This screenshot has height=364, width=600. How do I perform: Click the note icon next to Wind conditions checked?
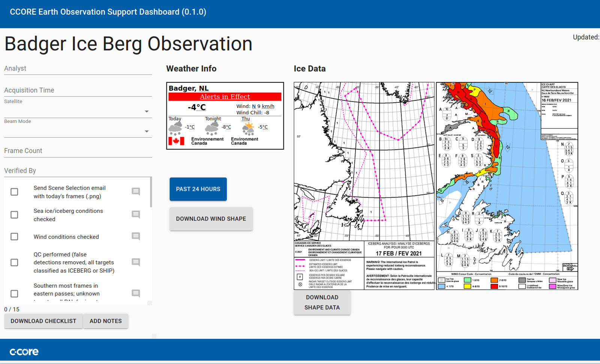[x=135, y=237]
